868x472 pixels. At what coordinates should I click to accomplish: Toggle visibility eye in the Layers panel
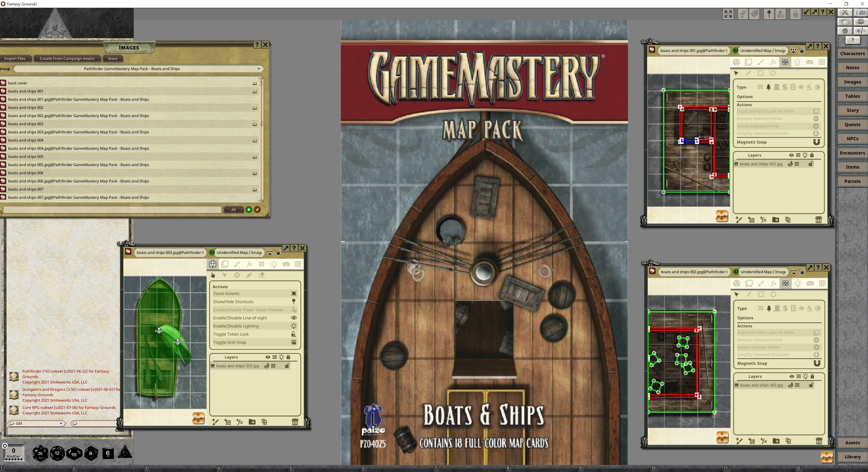[x=268, y=357]
